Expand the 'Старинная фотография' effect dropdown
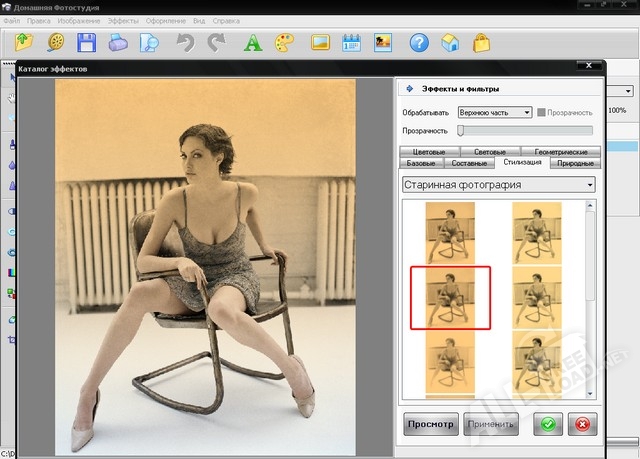This screenshot has width=640, height=459. [498, 184]
